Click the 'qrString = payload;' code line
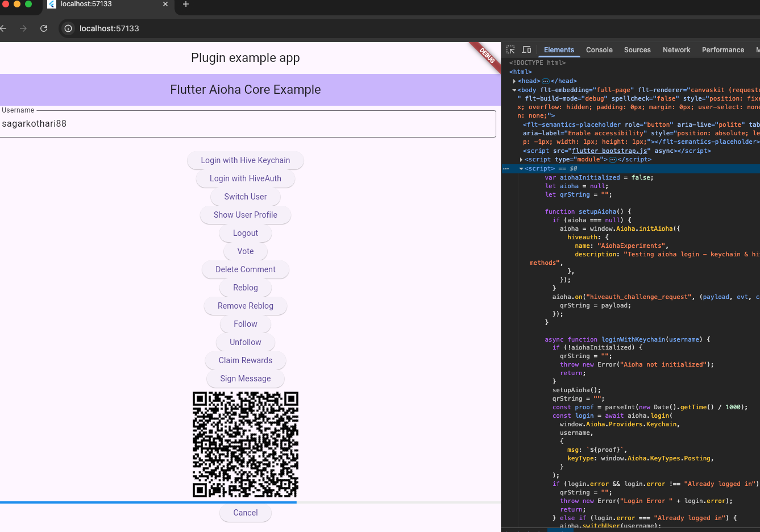 [595, 306]
